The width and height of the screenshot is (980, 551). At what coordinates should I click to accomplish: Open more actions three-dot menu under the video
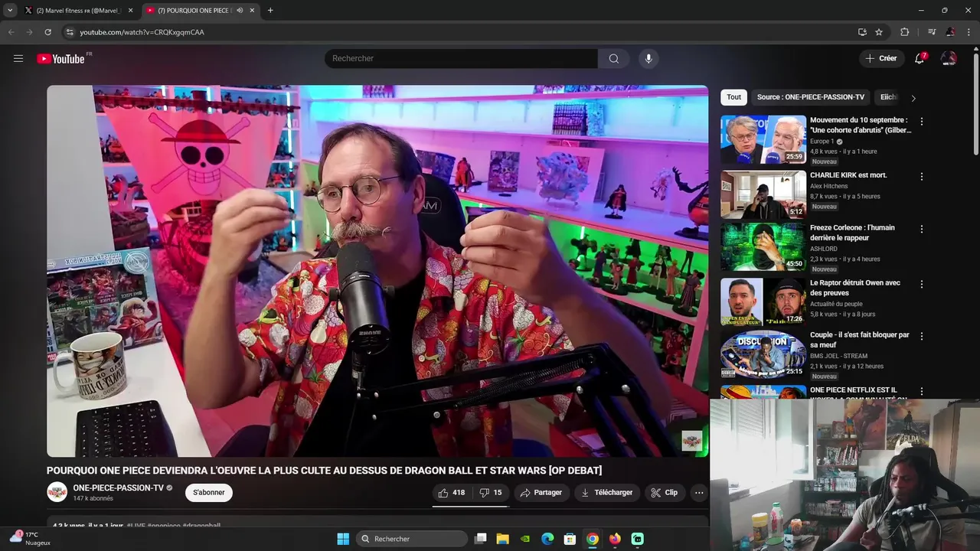point(699,493)
